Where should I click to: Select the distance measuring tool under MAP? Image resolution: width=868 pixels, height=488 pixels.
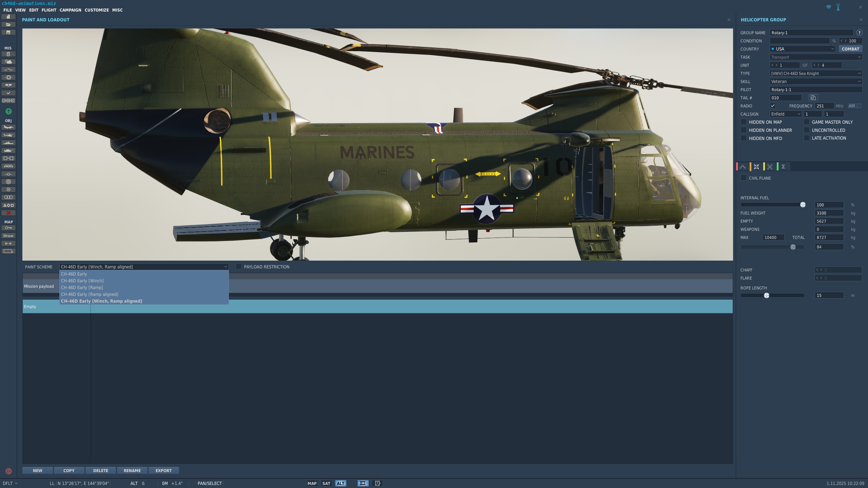click(8, 243)
